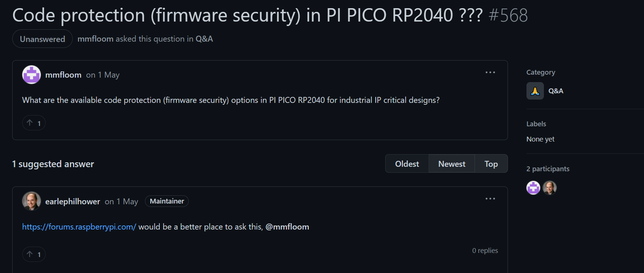The width and height of the screenshot is (644, 273).
Task: Open the forums.raspberrypi.com link
Action: tap(79, 227)
